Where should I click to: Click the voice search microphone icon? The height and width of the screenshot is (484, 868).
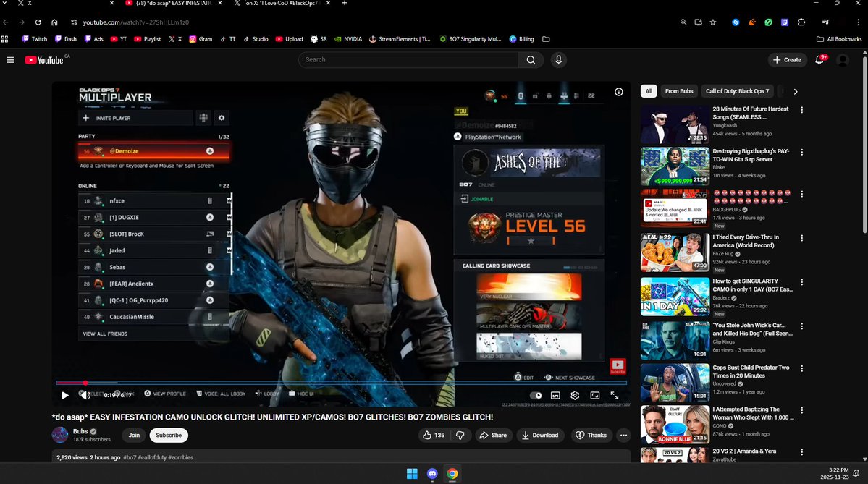click(x=557, y=59)
